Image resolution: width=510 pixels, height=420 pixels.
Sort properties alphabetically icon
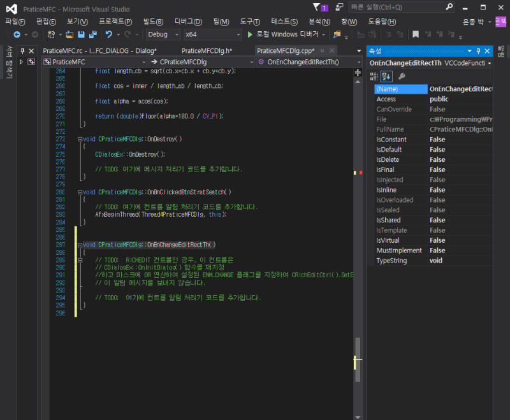pyautogui.click(x=386, y=76)
